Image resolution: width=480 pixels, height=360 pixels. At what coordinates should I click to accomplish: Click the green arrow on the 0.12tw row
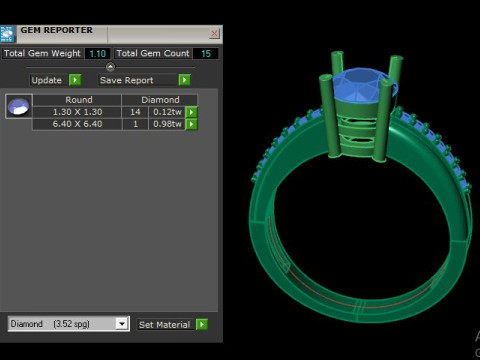191,112
